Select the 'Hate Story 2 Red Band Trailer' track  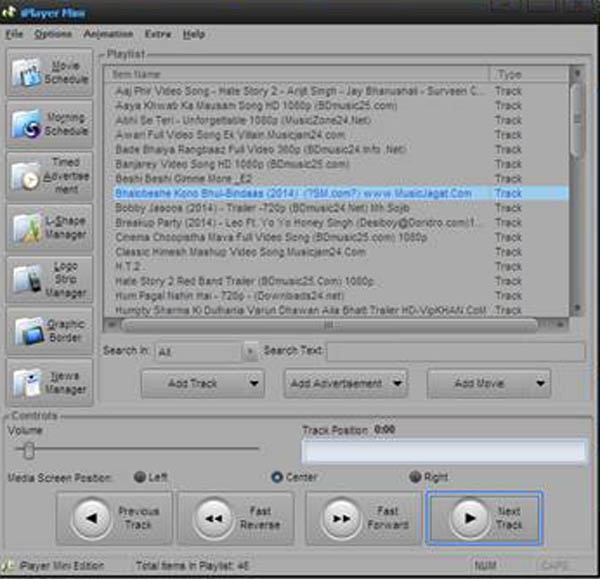pos(337,281)
